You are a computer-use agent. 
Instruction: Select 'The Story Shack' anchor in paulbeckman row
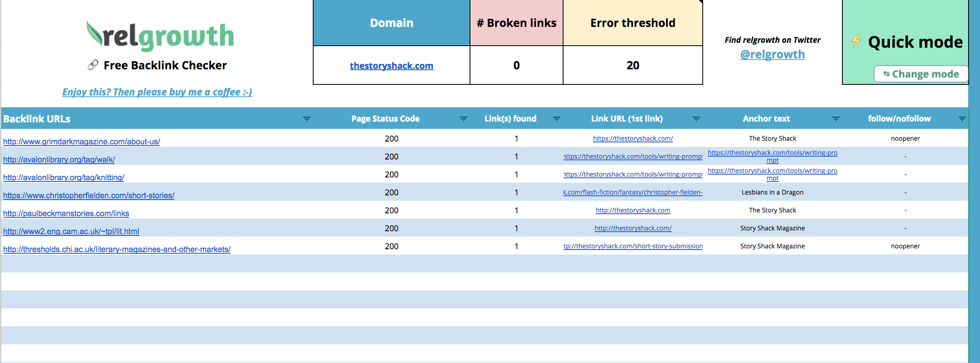click(x=773, y=210)
